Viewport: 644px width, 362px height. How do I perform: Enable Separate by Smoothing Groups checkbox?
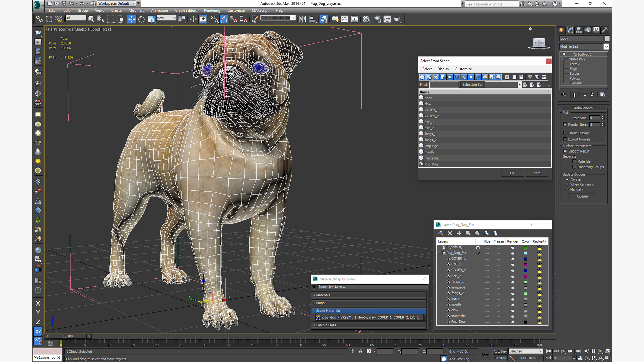(x=574, y=167)
